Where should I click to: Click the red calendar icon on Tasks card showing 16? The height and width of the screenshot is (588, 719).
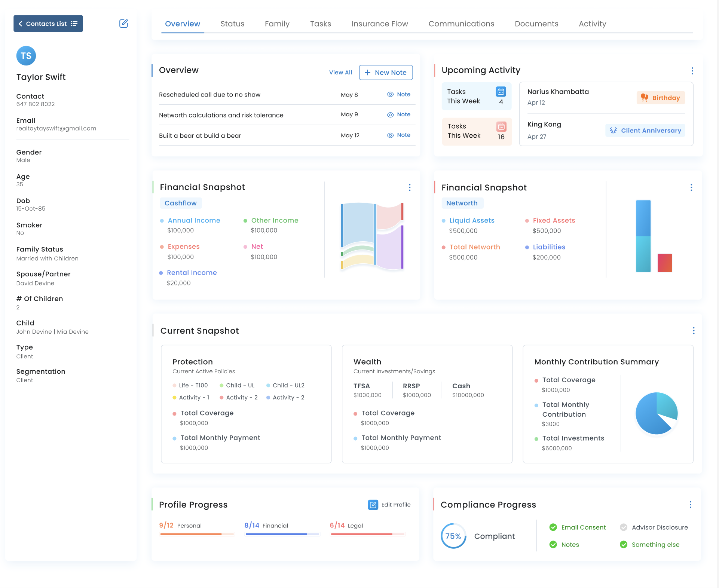(x=501, y=126)
